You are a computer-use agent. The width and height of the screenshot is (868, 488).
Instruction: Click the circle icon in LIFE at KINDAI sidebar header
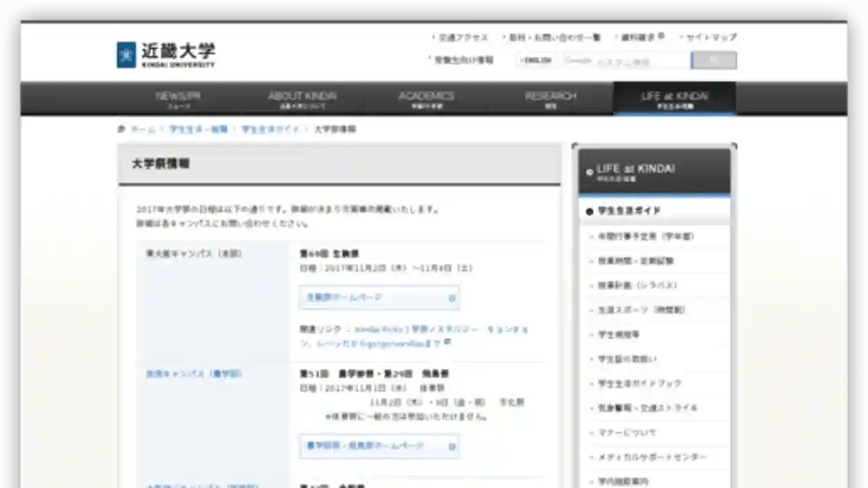(590, 172)
